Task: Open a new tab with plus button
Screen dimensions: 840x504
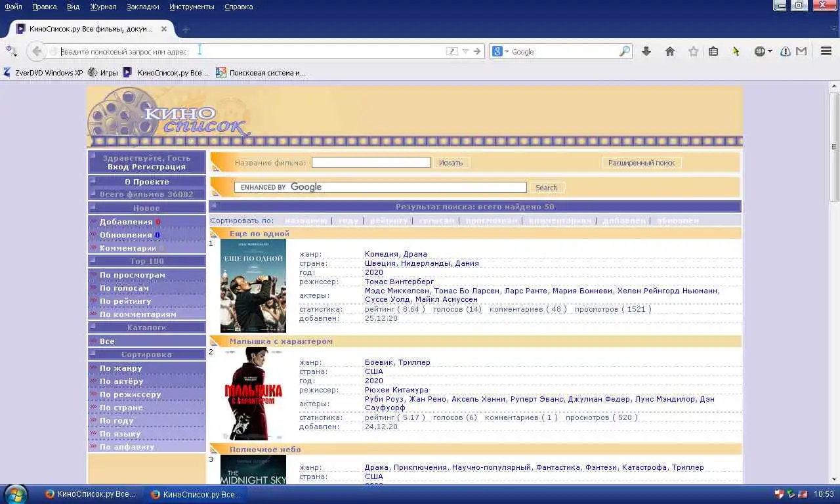Action: 186,29
